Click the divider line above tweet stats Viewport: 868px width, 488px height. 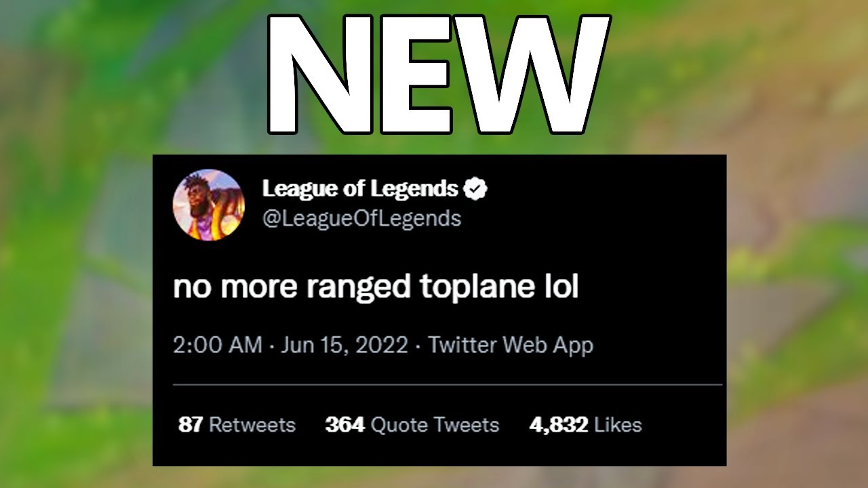[x=448, y=384]
